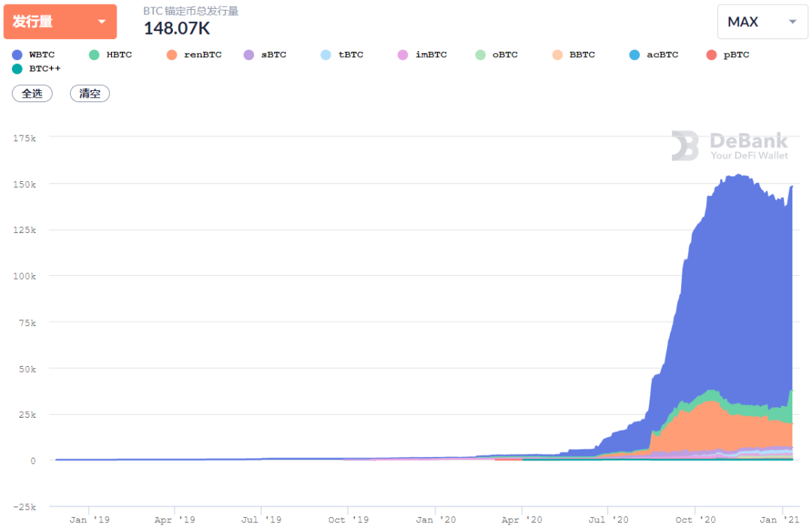Click the Jul '20 x-axis label
Screen dimensions: 812x529
pyautogui.click(x=608, y=520)
